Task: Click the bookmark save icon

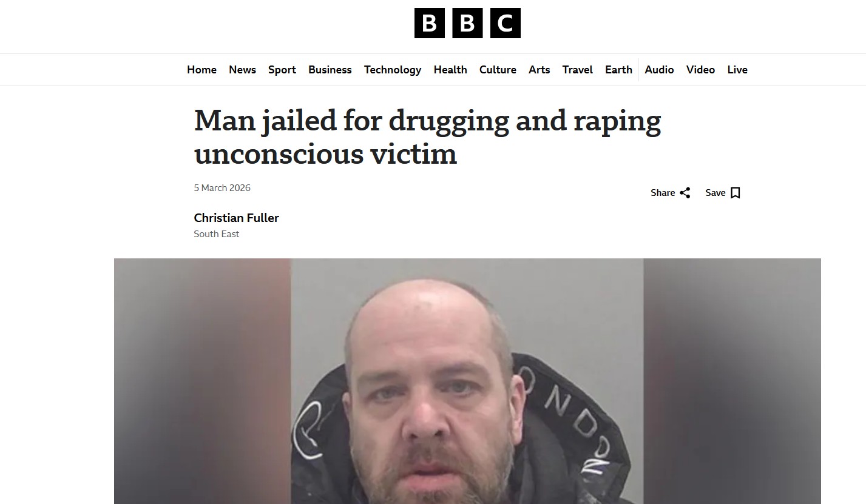Action: 736,193
